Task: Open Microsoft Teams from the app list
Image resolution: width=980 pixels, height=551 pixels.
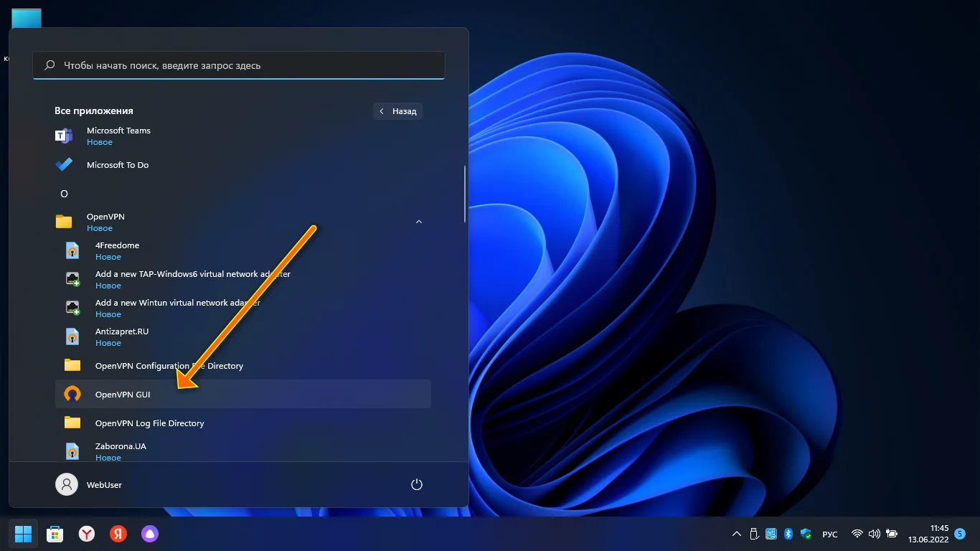Action: 242,136
